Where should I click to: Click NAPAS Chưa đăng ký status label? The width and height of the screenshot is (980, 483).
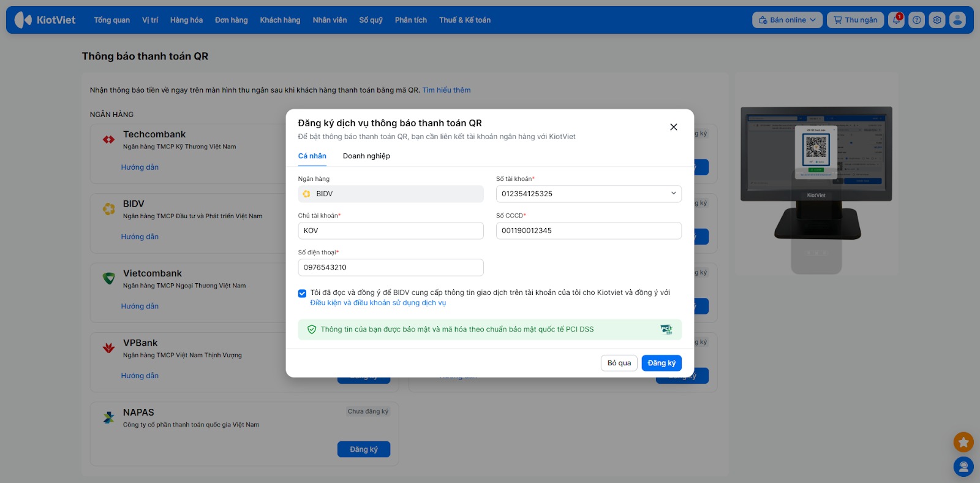(x=368, y=411)
